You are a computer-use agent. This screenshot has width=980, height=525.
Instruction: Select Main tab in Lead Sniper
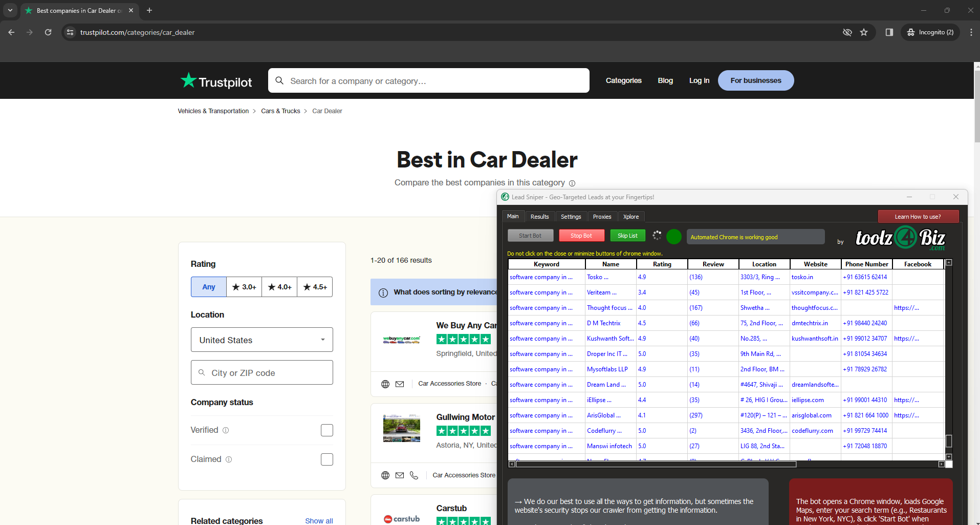click(x=513, y=216)
